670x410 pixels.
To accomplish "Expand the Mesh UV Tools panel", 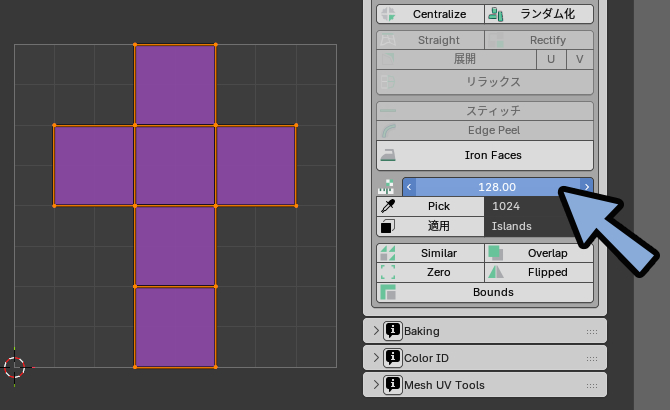I will click(485, 385).
